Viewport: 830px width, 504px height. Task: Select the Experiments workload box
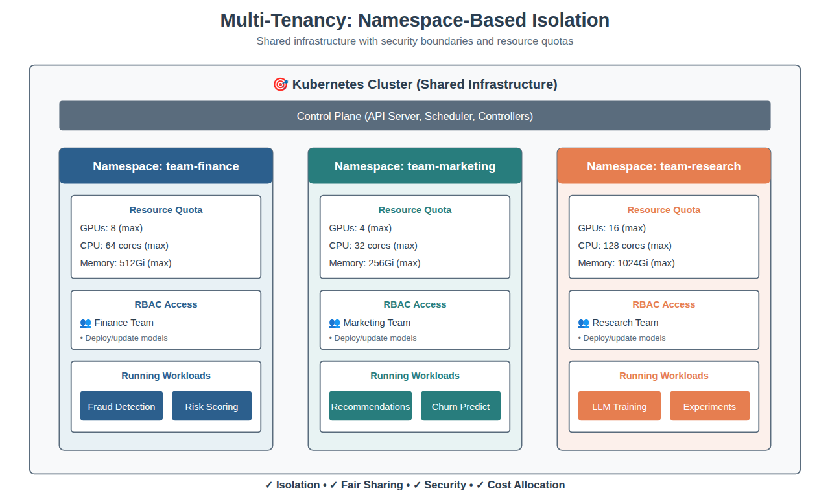(709, 406)
